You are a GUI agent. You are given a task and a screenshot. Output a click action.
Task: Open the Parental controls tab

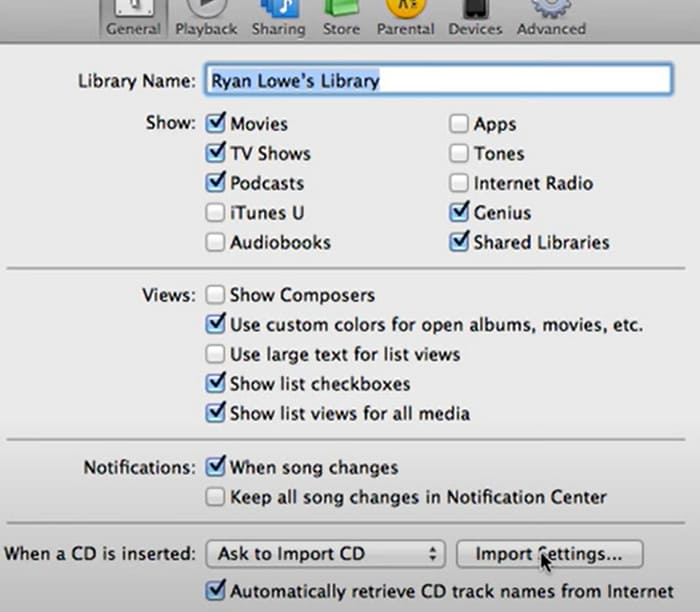[x=405, y=19]
